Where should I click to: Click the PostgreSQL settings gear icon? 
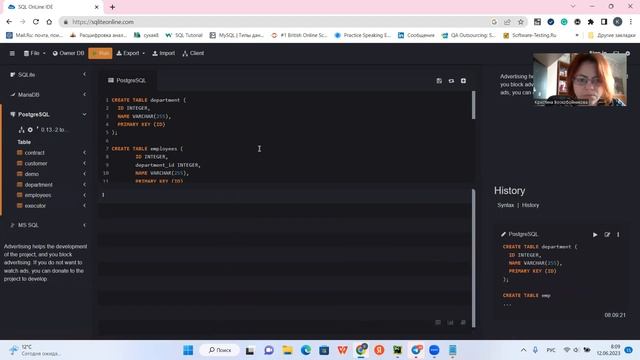click(x=30, y=130)
